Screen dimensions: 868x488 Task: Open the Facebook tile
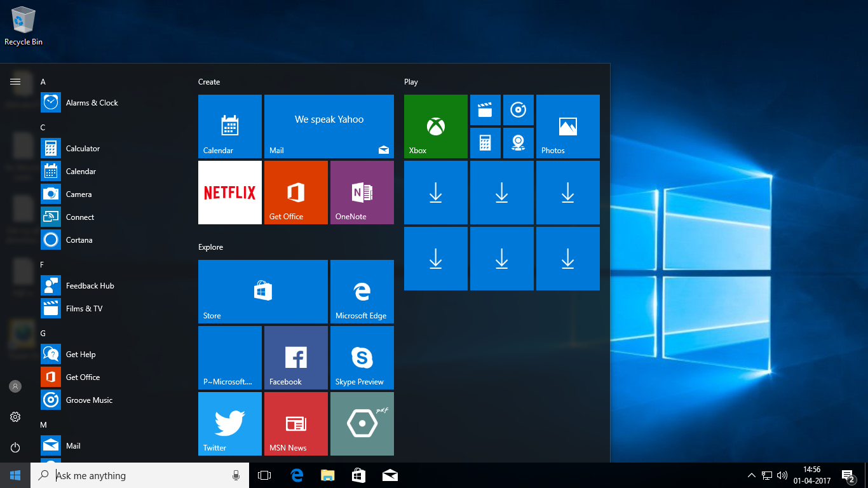point(296,358)
